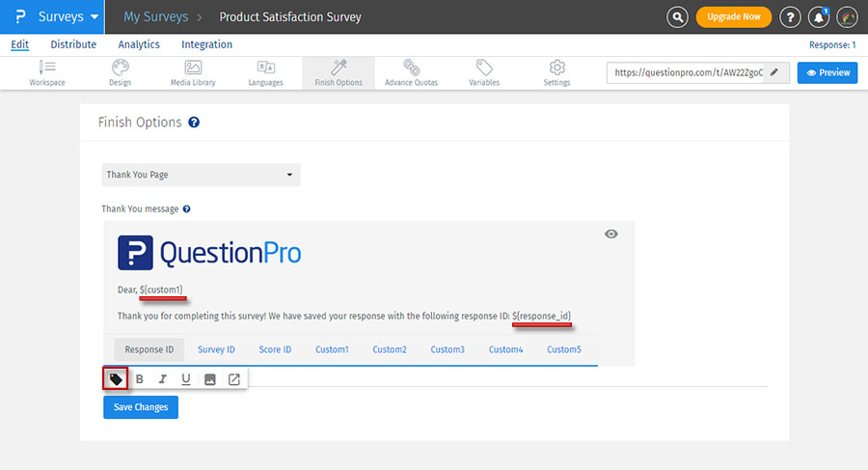
Task: Toggle thank you message eye icon
Action: tap(610, 235)
